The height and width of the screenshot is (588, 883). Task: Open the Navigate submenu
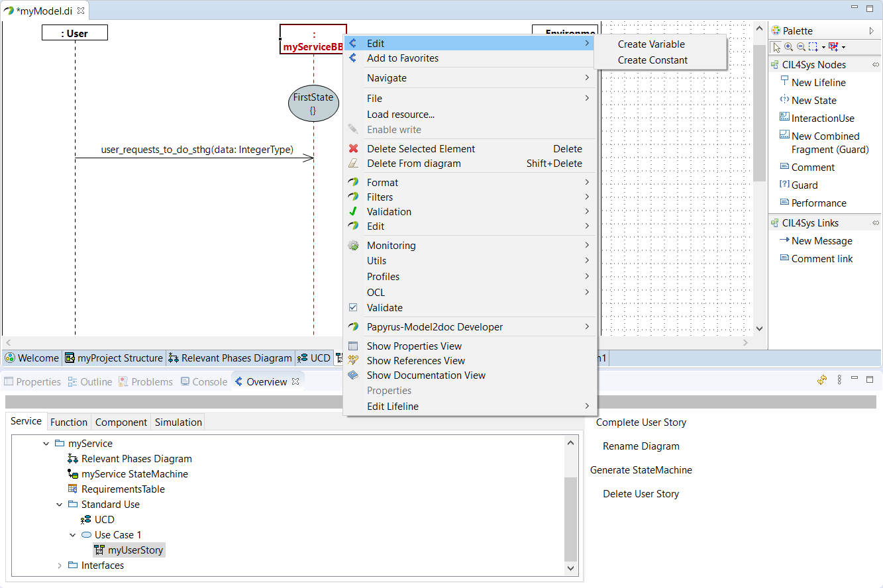click(469, 78)
